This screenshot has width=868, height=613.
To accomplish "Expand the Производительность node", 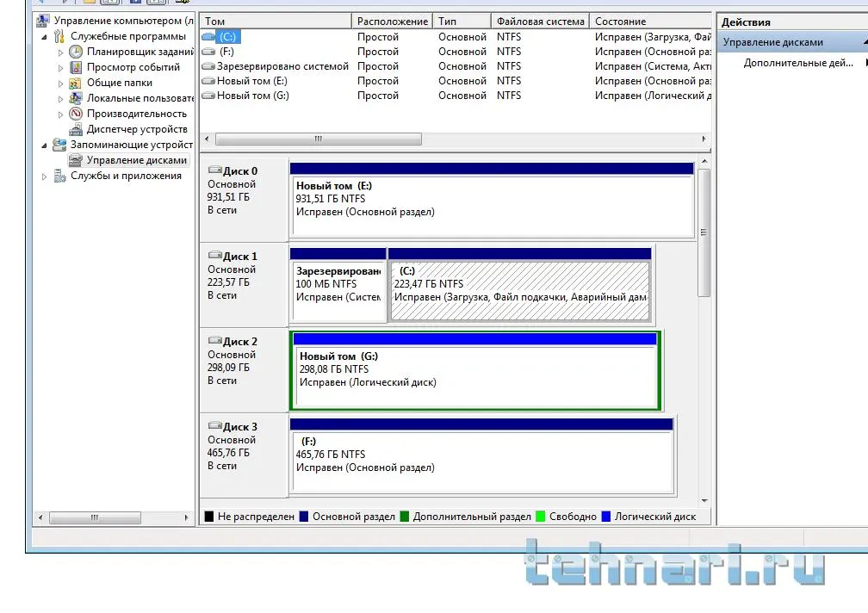I will click(x=61, y=115).
